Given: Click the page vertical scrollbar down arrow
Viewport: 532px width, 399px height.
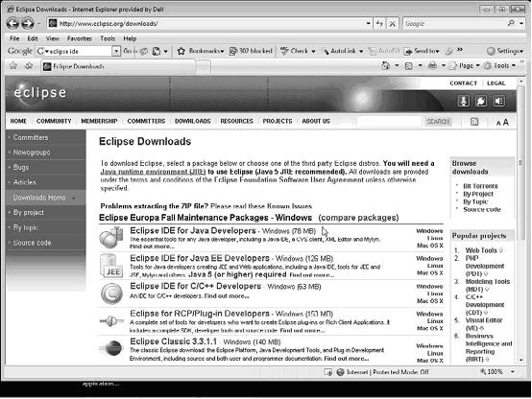Looking at the screenshot, I should click(520, 361).
